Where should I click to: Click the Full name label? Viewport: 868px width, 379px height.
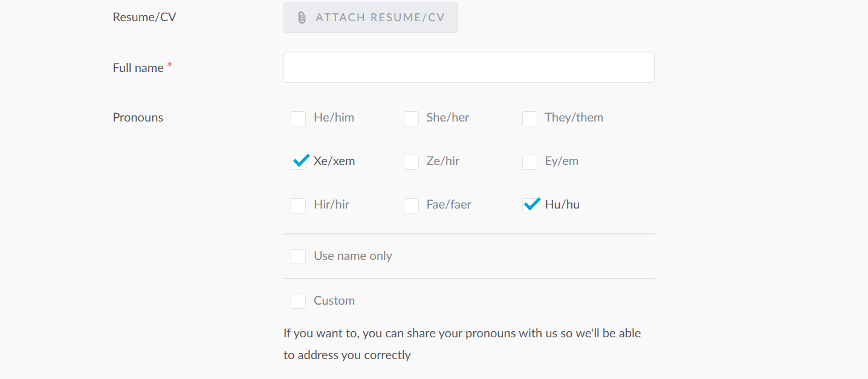tap(137, 67)
